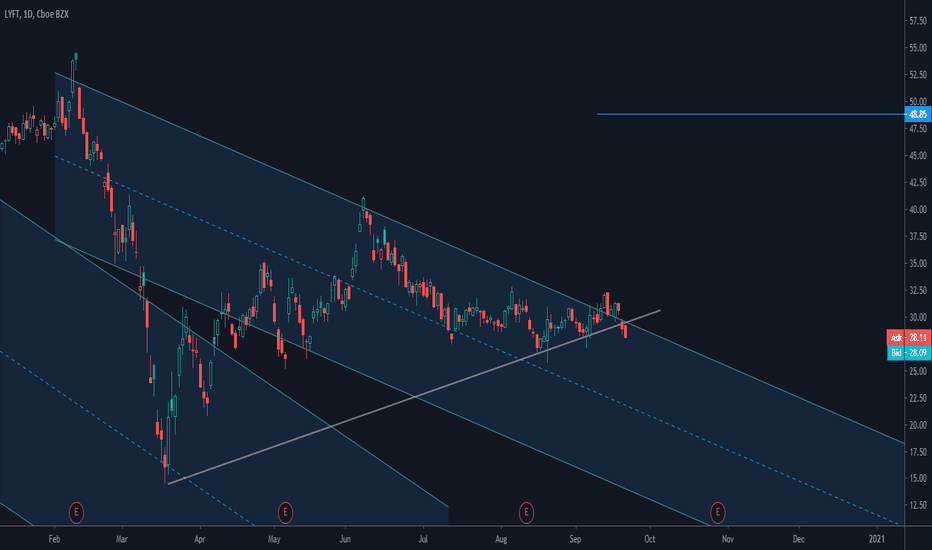Select the blue horizontal line at 48.85

[750, 114]
